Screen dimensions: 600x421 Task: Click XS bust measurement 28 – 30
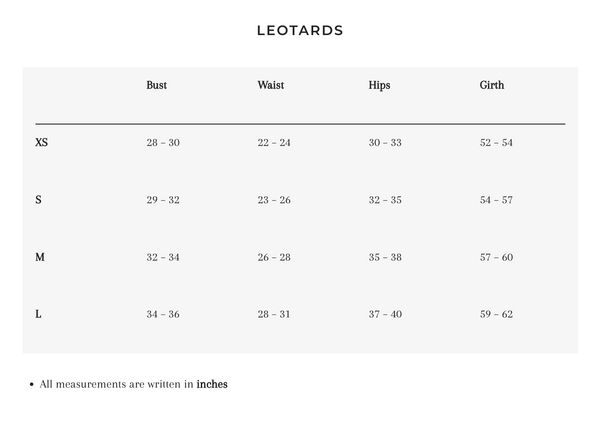coord(163,143)
